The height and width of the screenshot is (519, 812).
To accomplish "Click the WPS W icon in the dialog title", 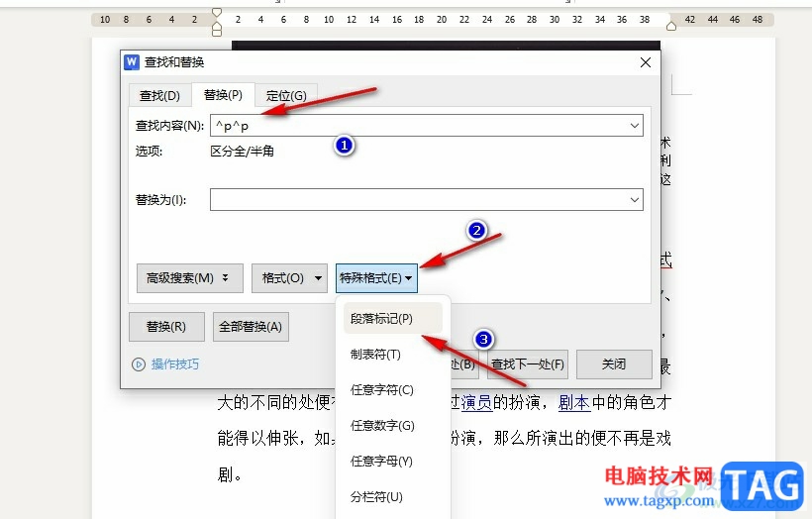I will click(132, 62).
